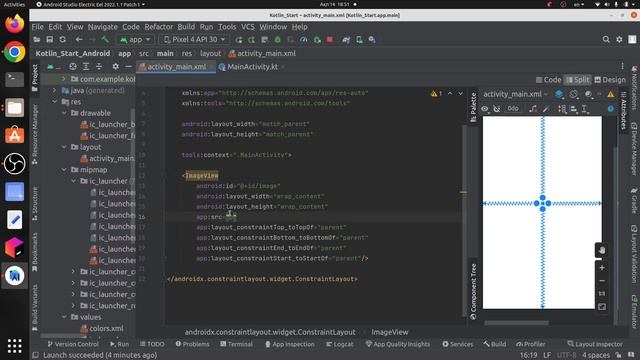
Task: Click the Debug app bug icon
Action: click(278, 40)
